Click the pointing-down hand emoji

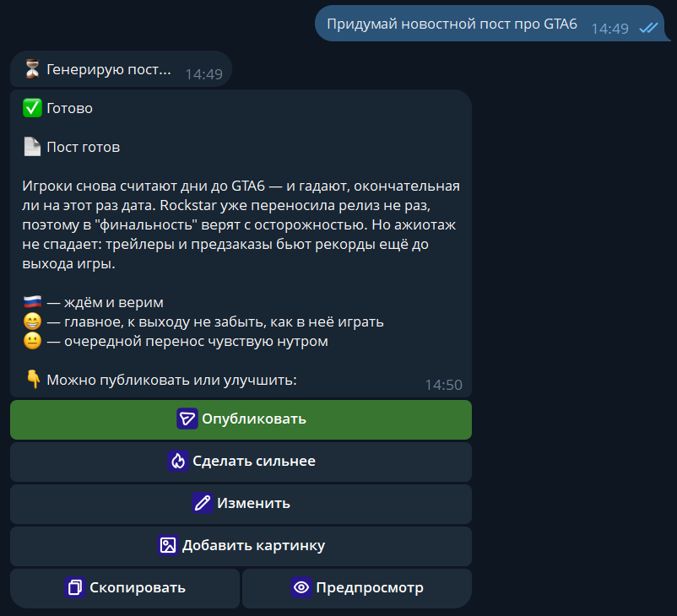pyautogui.click(x=33, y=380)
